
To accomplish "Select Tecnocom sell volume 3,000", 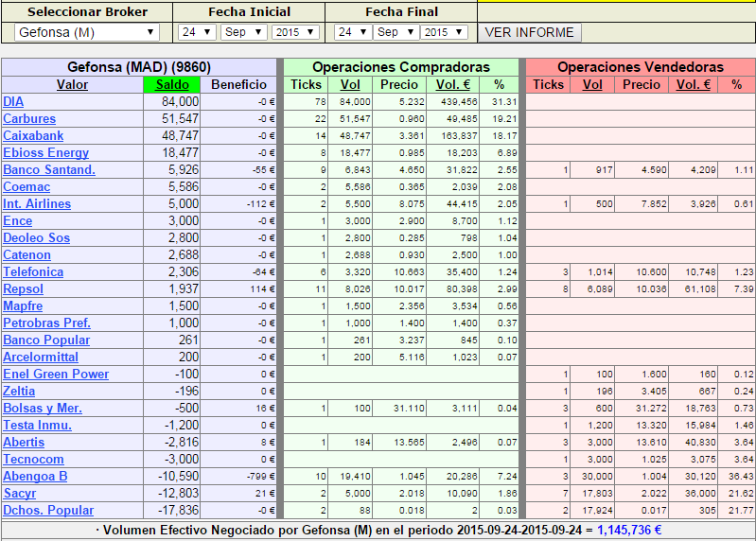I will tap(600, 460).
